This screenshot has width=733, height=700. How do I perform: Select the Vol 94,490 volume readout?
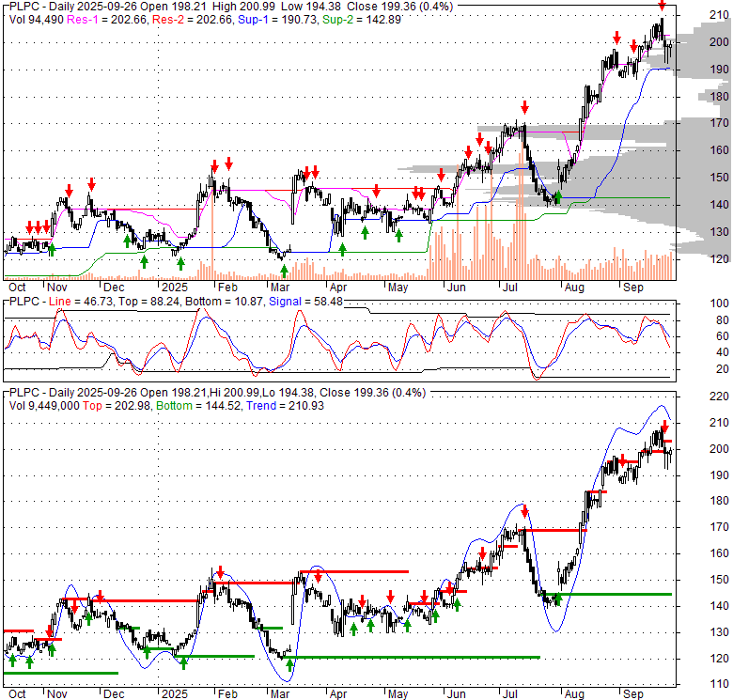tap(37, 19)
